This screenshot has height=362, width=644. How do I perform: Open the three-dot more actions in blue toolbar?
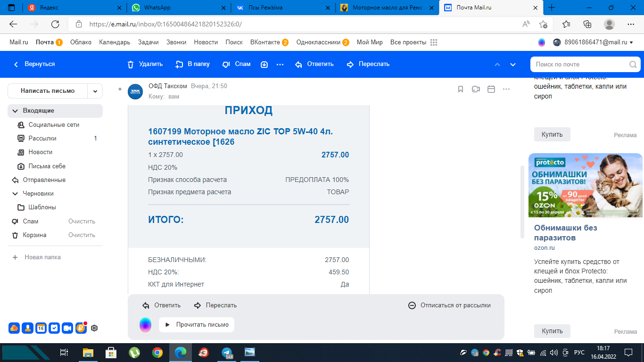(280, 64)
